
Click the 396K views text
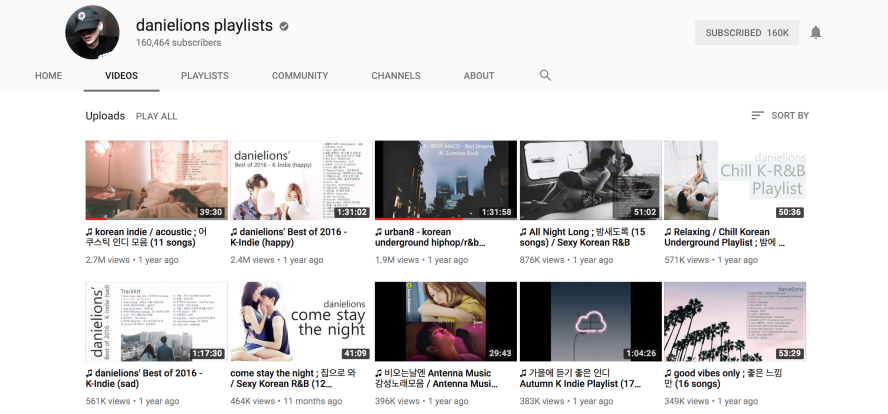click(397, 401)
